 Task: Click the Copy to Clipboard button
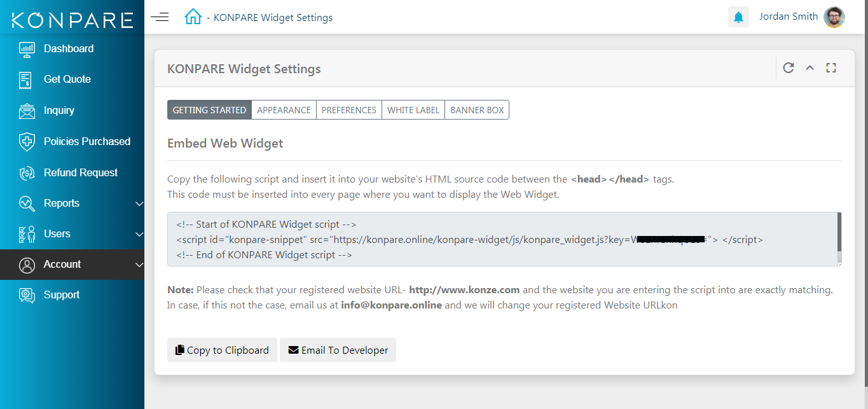[x=222, y=350]
